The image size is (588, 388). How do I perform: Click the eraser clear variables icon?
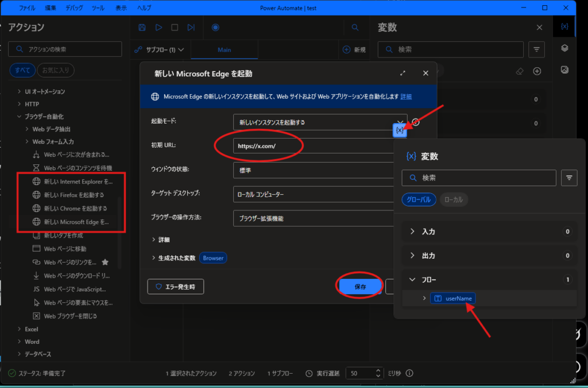pyautogui.click(x=519, y=71)
